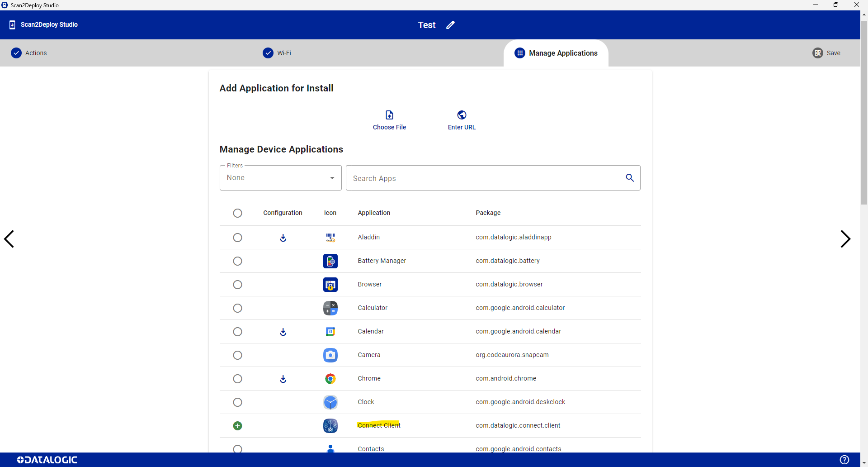
Task: Click the Wi-Fi step checkmark icon
Action: click(x=268, y=53)
